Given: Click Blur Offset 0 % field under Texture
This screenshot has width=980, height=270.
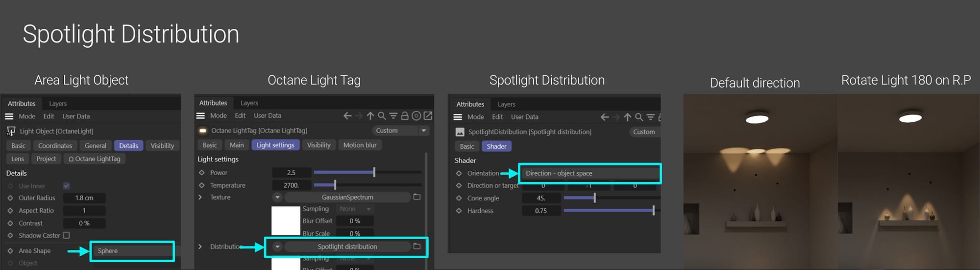Looking at the screenshot, I should [x=355, y=221].
